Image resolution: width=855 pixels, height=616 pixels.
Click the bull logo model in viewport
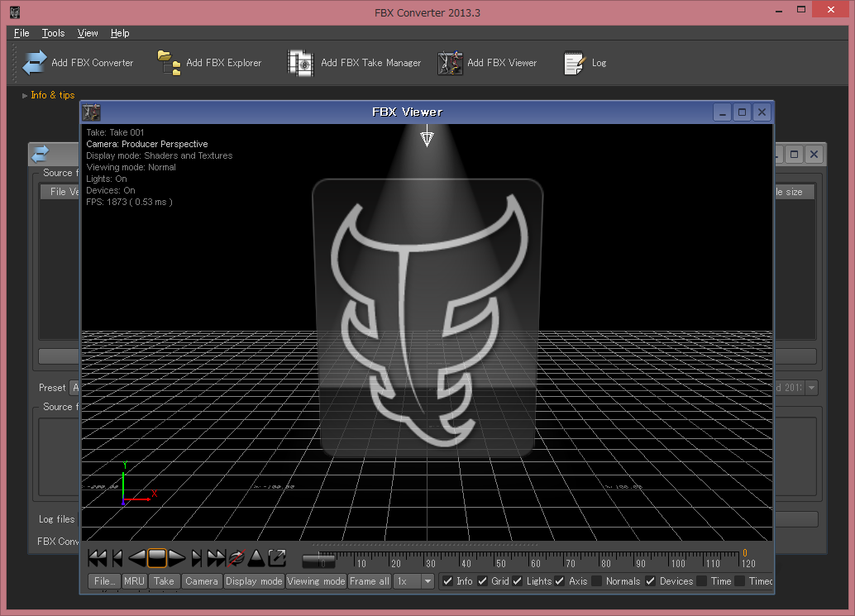point(428,319)
